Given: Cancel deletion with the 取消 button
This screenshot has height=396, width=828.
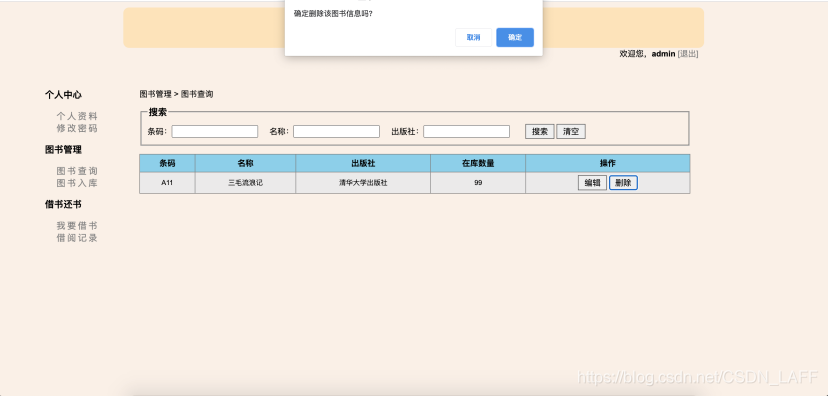Looking at the screenshot, I should pyautogui.click(x=473, y=37).
